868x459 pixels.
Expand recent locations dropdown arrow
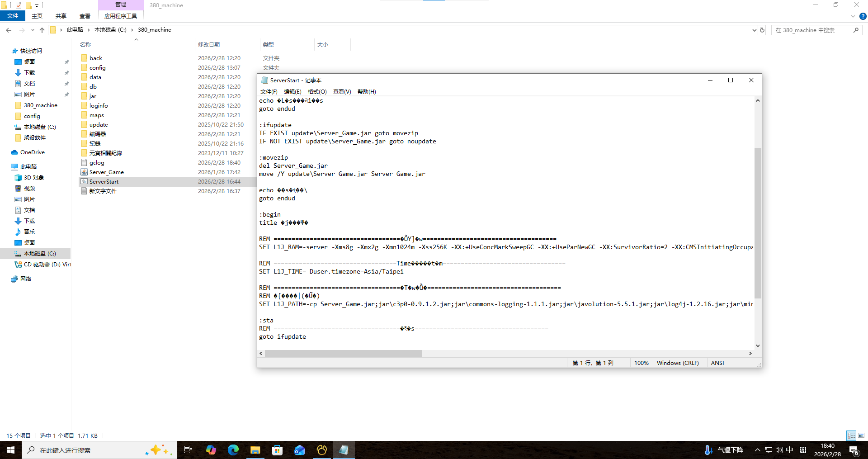[33, 30]
